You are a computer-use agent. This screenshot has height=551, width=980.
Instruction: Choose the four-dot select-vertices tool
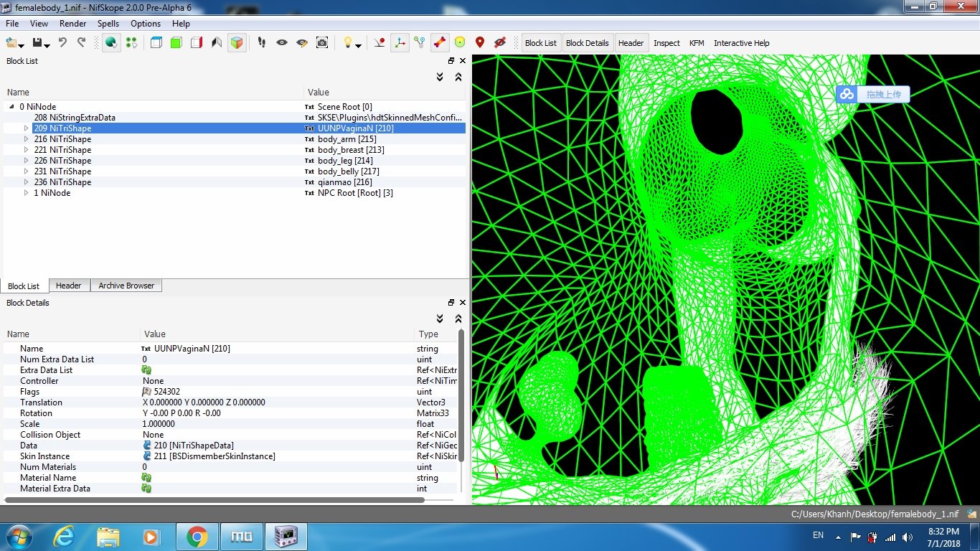click(131, 43)
